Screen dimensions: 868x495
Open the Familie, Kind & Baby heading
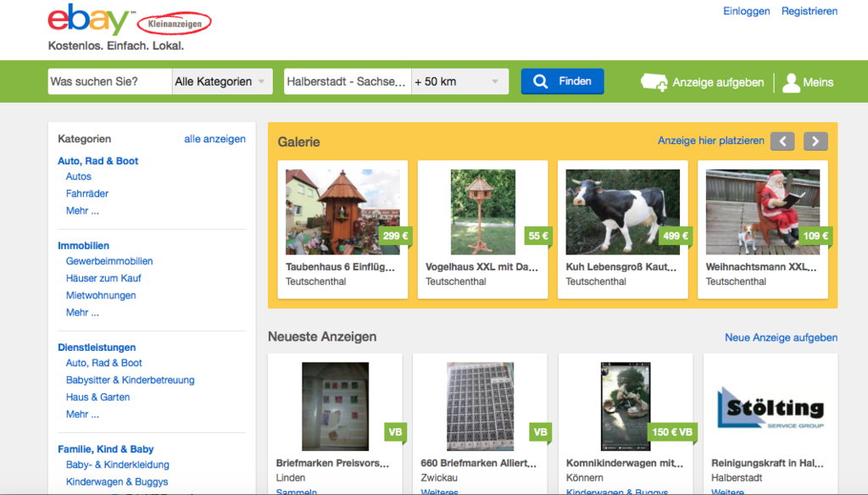(x=106, y=449)
